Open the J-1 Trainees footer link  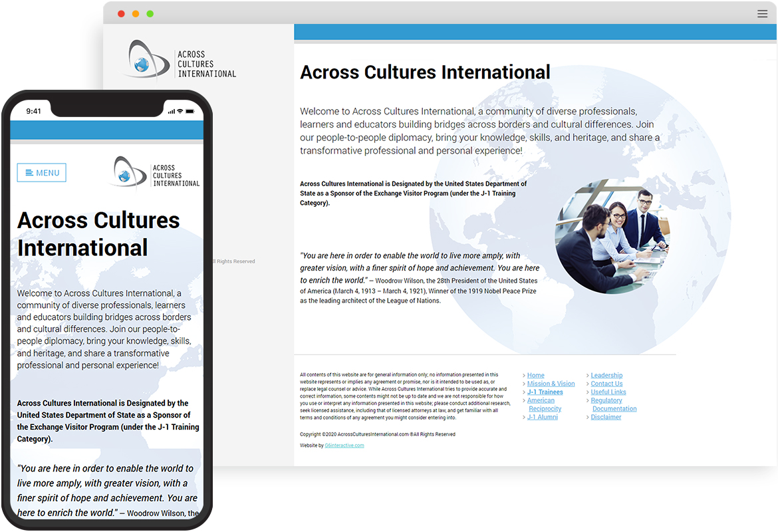[x=545, y=392]
